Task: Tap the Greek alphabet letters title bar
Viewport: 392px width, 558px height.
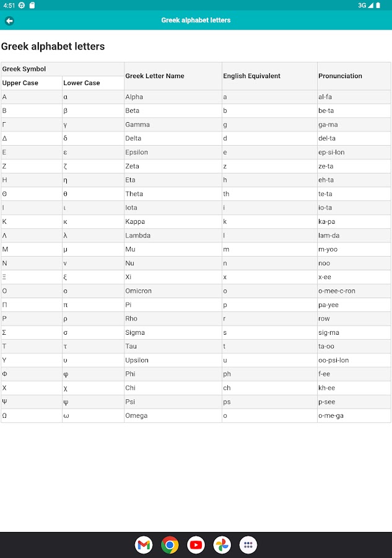Action: point(196,20)
